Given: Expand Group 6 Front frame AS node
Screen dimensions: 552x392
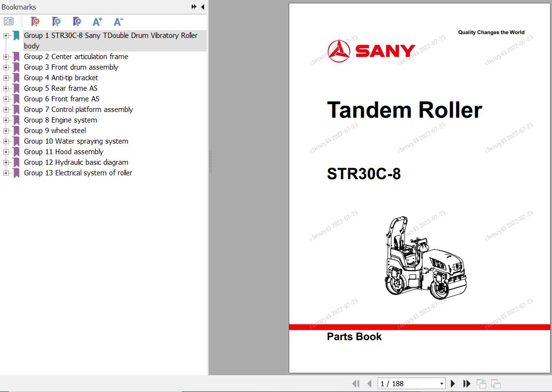Looking at the screenshot, I should click(6, 99).
